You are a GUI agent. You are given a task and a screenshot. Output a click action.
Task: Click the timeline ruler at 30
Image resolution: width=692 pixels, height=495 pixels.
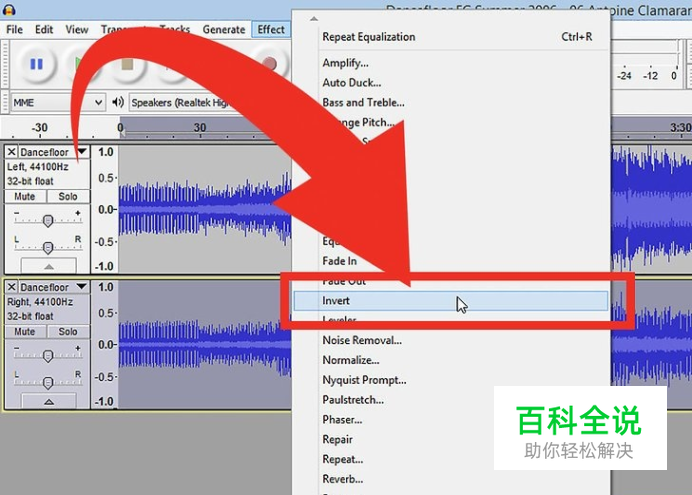point(199,128)
